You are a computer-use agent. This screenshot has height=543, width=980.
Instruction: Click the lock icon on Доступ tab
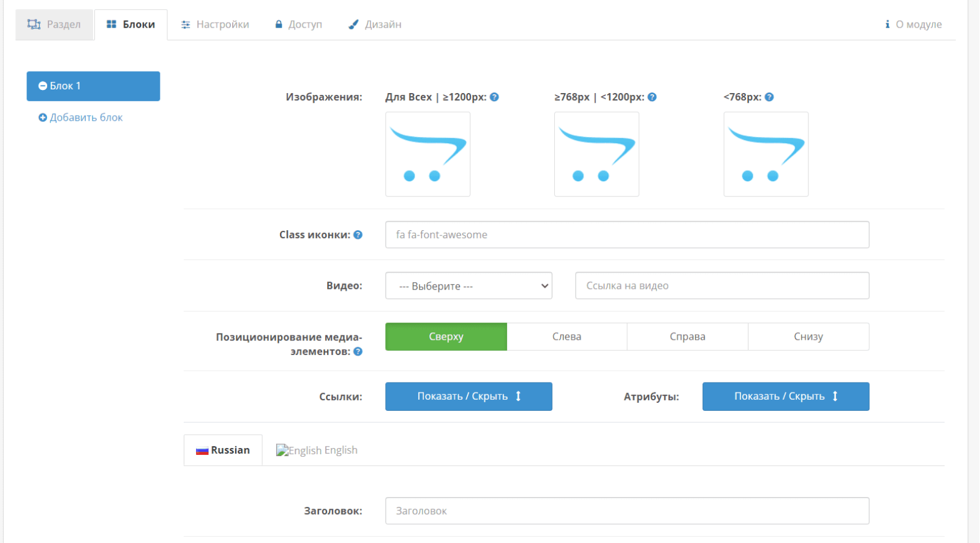279,24
